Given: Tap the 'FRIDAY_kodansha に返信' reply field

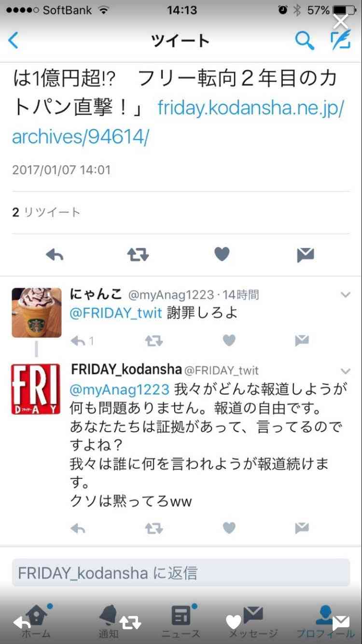Looking at the screenshot, I should [x=181, y=573].
